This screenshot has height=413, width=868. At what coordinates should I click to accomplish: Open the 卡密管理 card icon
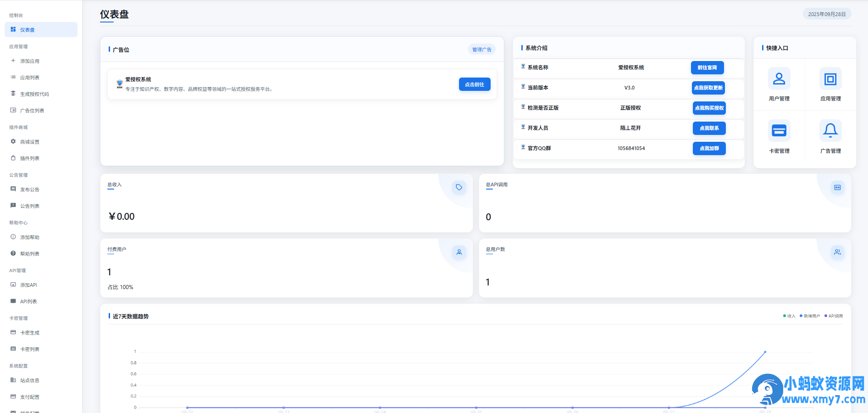coord(779,131)
